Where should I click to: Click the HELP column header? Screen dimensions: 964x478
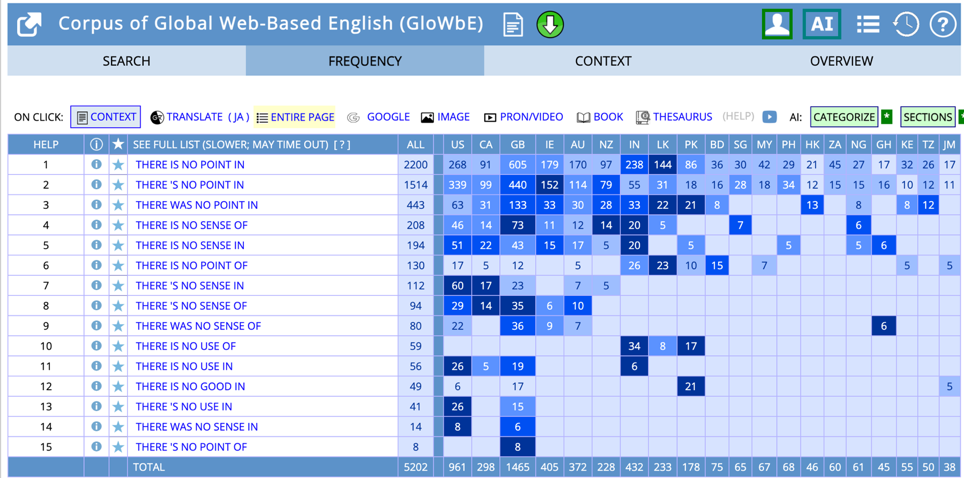click(46, 145)
